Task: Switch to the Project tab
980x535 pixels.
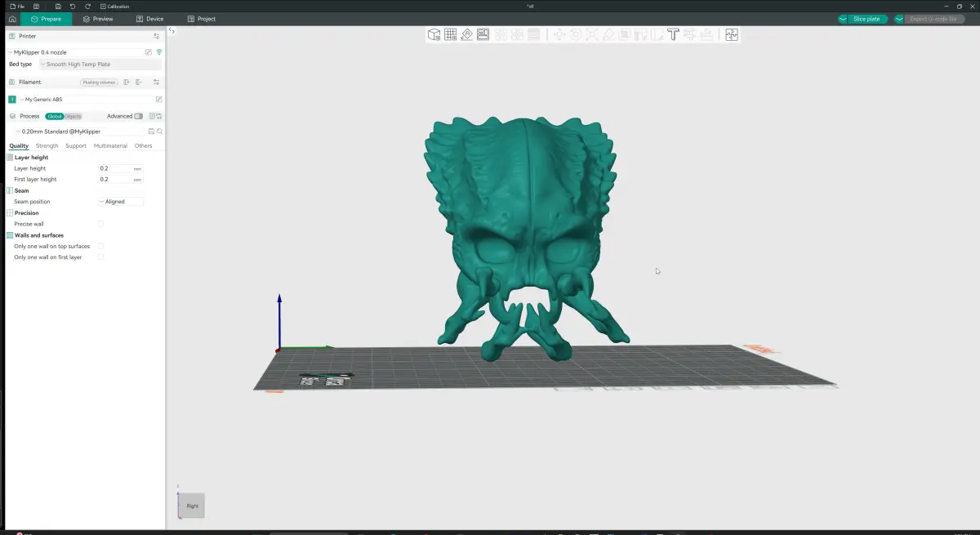Action: pyautogui.click(x=202, y=19)
